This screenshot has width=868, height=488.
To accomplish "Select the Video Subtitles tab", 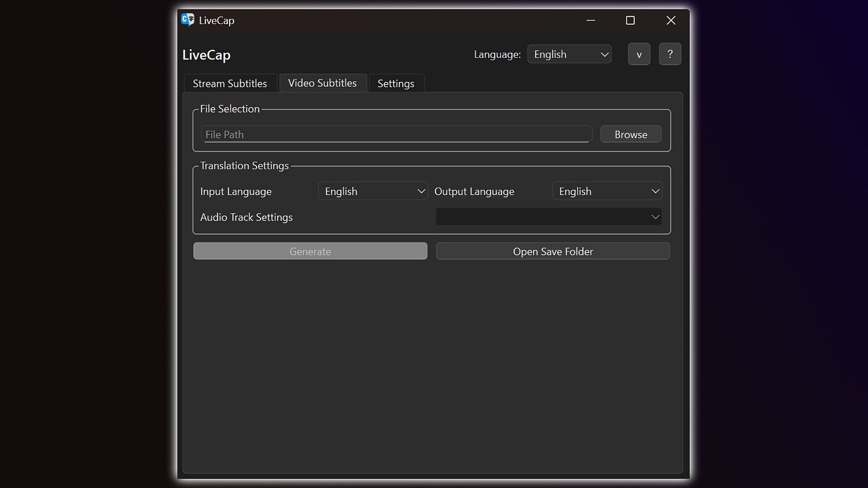I will tap(322, 83).
